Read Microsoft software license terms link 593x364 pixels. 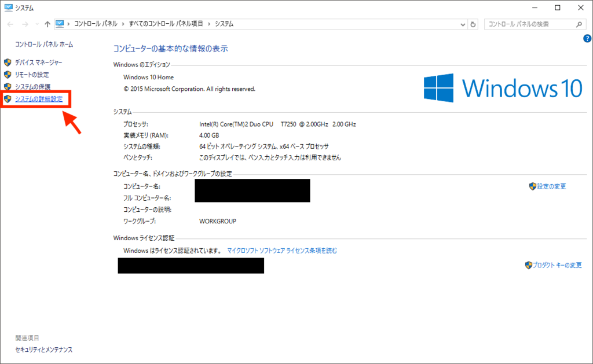[x=282, y=251]
